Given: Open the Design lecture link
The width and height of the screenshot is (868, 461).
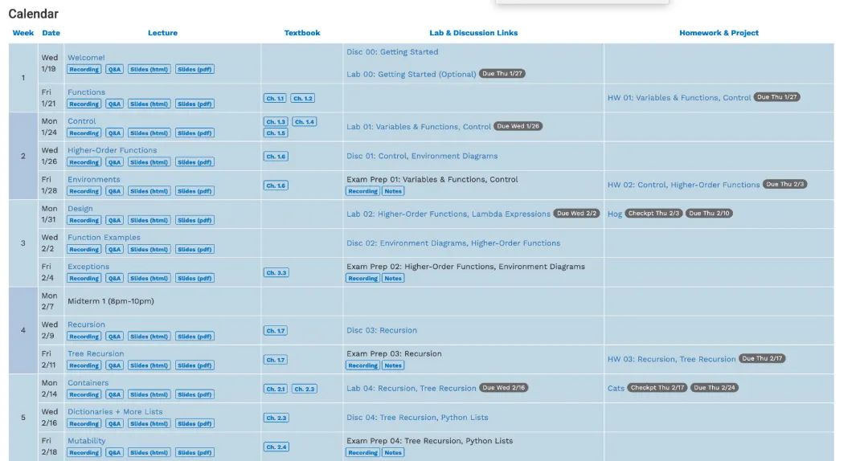Looking at the screenshot, I should tap(80, 209).
